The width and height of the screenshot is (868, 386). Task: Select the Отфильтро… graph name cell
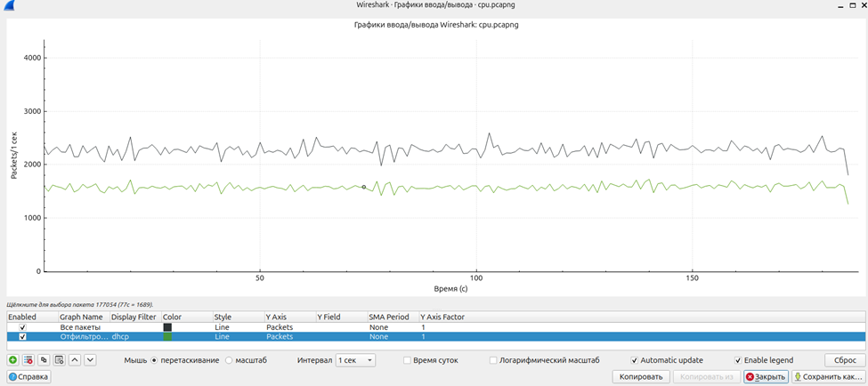coord(85,336)
